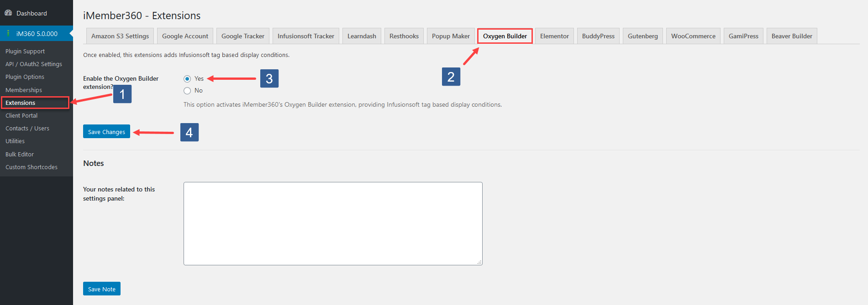The height and width of the screenshot is (305, 868).
Task: Open the BuddyPress tab
Action: point(598,36)
